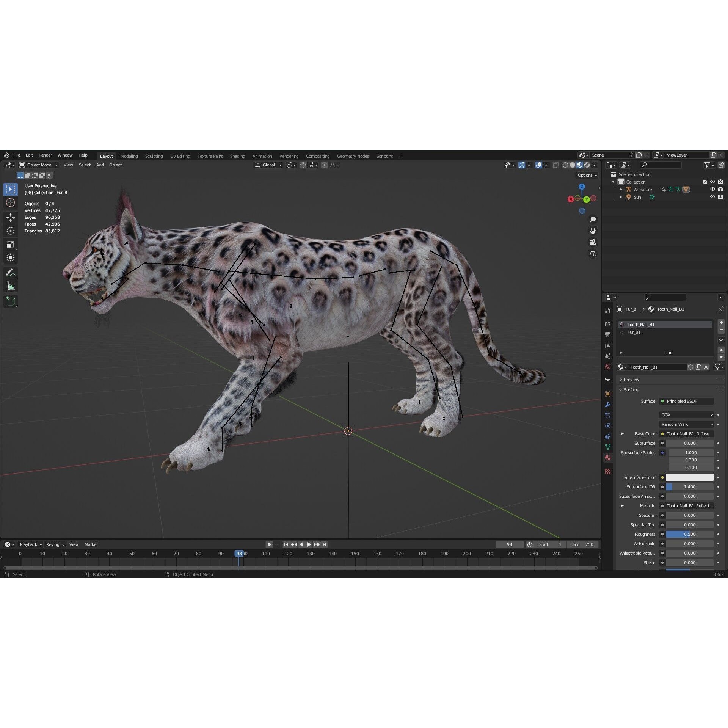The width and height of the screenshot is (728, 728).
Task: Open the Shading workspace tab
Action: point(237,156)
